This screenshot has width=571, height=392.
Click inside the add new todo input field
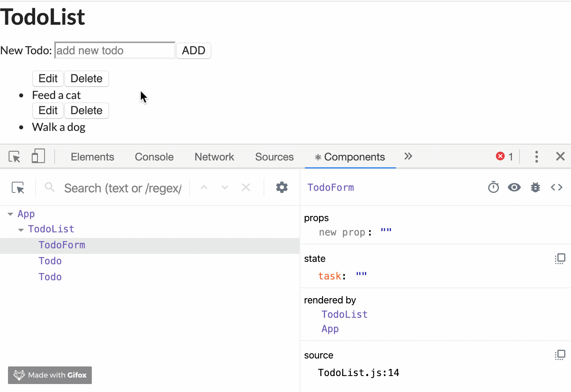114,50
